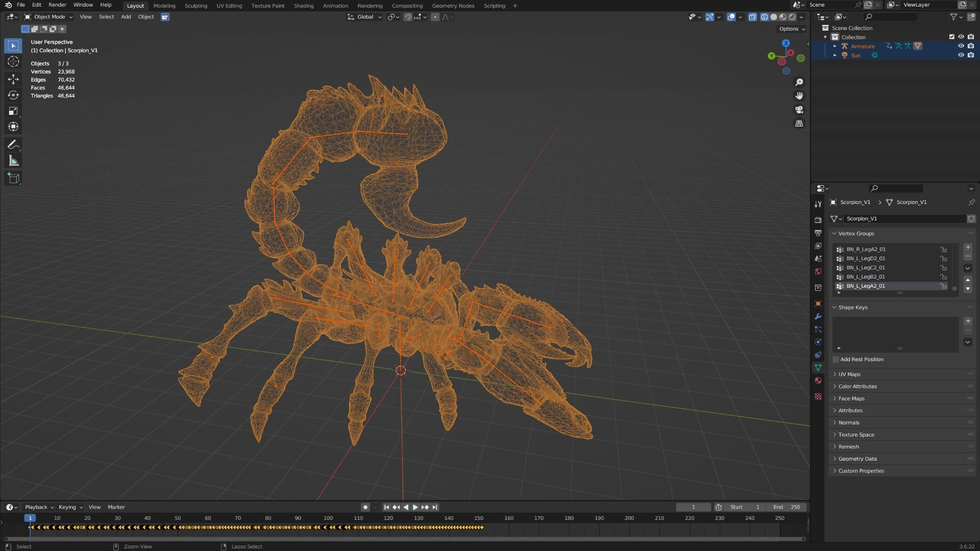Click the pan view hand icon

(799, 96)
